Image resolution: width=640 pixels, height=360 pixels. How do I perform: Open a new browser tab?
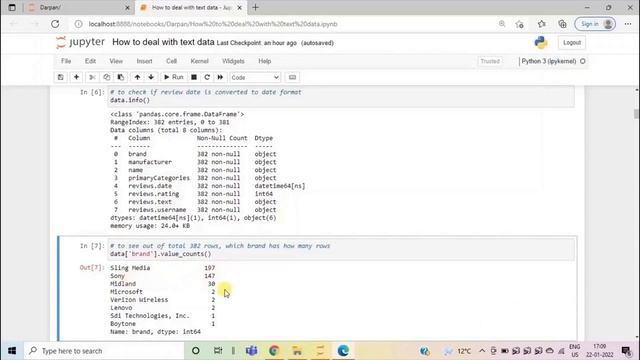(x=256, y=7)
